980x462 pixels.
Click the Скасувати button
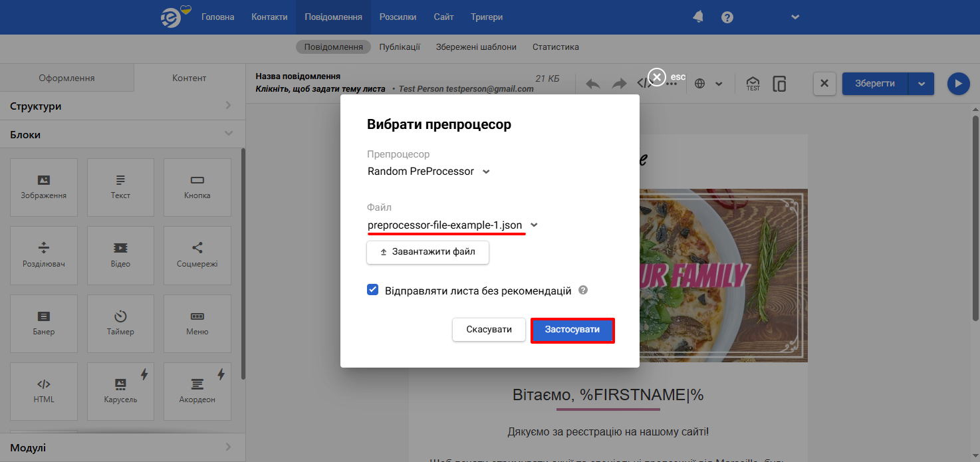[489, 330]
